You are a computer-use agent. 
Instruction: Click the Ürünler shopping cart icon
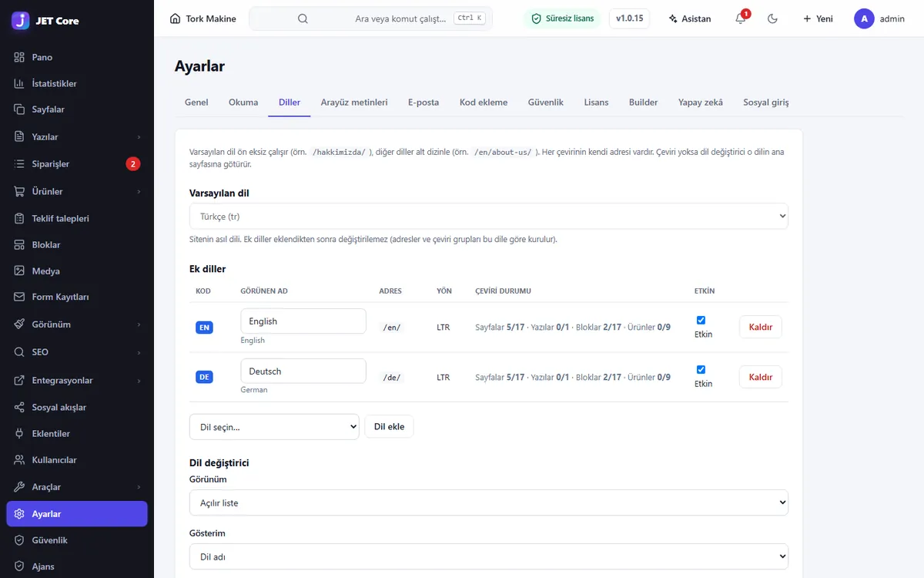click(19, 191)
